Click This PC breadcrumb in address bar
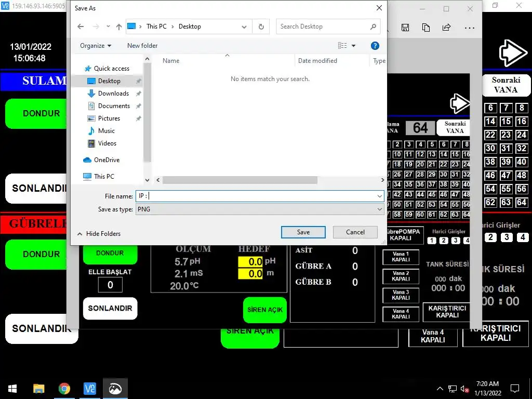 click(156, 26)
